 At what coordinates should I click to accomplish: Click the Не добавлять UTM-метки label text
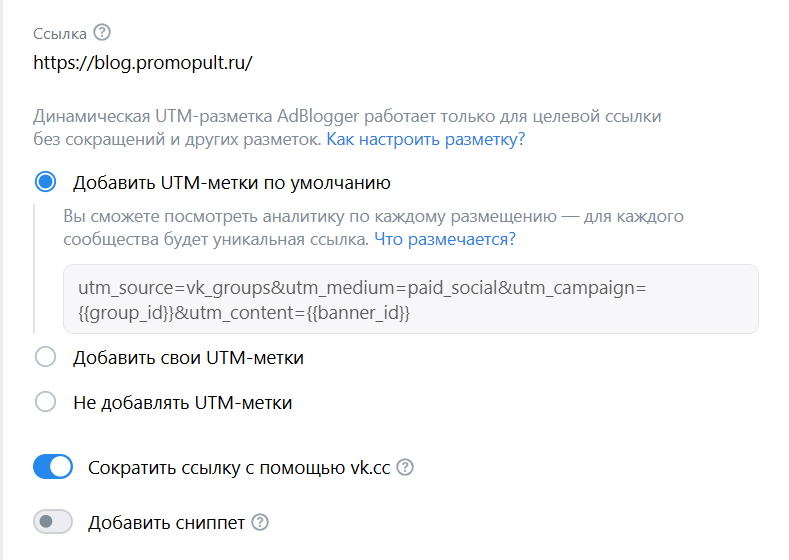click(x=182, y=403)
